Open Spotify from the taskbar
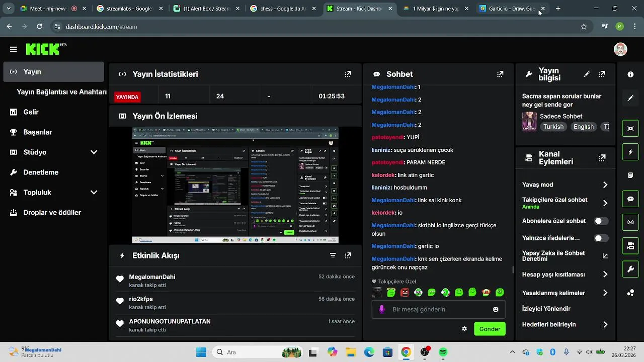The width and height of the screenshot is (644, 362). pyautogui.click(x=443, y=352)
